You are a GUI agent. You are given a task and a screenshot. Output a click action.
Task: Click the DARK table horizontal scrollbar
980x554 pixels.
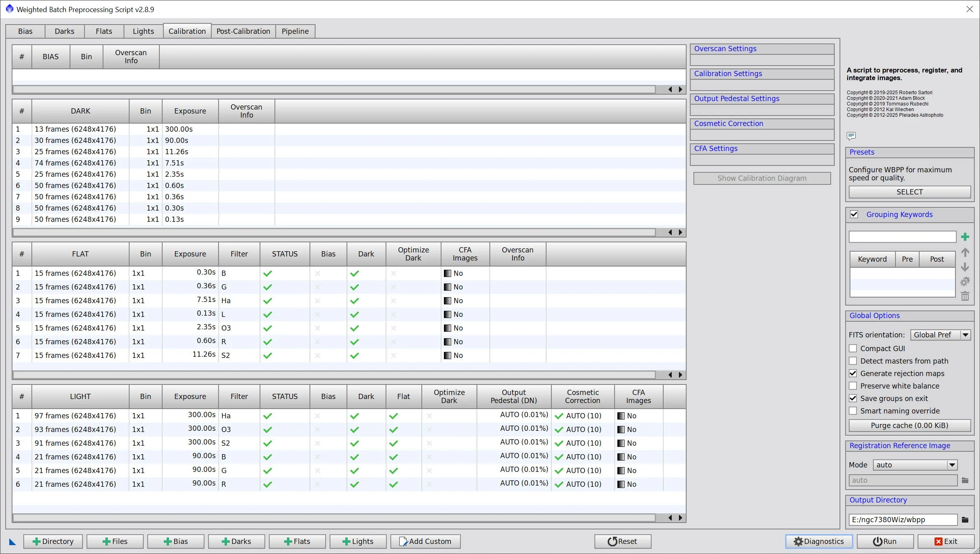(x=334, y=232)
